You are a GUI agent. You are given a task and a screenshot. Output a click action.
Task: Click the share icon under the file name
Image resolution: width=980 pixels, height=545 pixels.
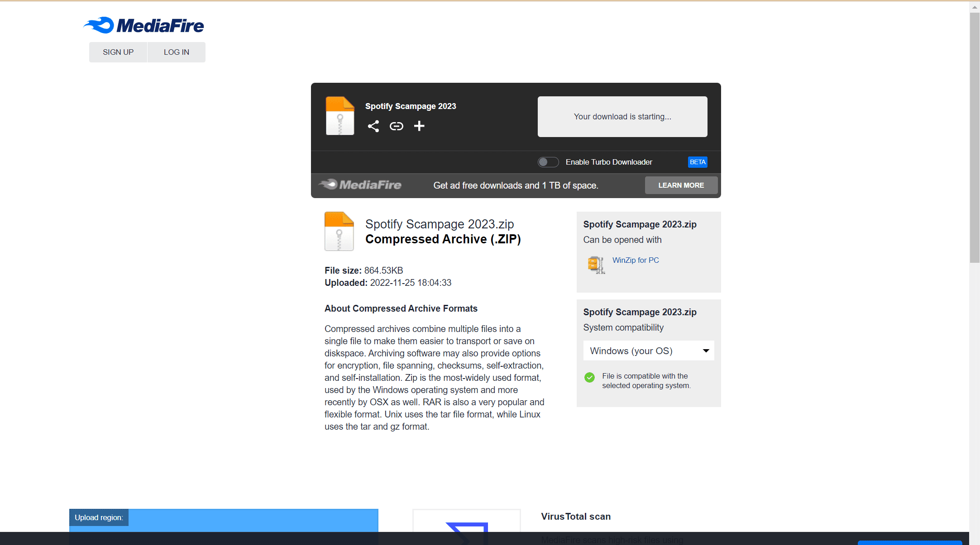point(373,126)
